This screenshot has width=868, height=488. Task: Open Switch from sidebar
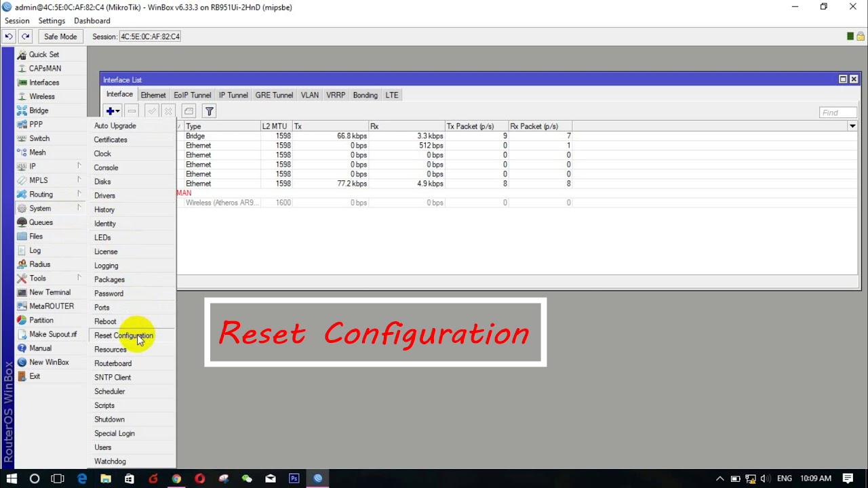[39, 138]
